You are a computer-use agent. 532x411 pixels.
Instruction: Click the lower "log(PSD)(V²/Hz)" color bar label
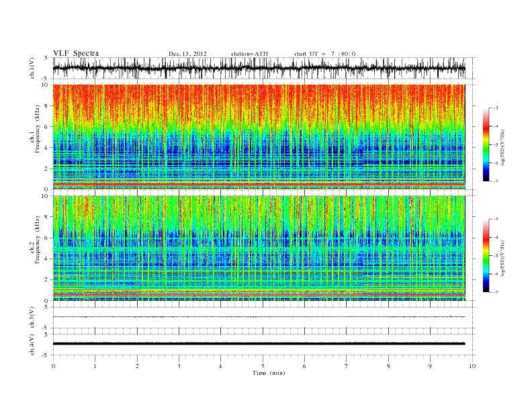pyautogui.click(x=502, y=257)
